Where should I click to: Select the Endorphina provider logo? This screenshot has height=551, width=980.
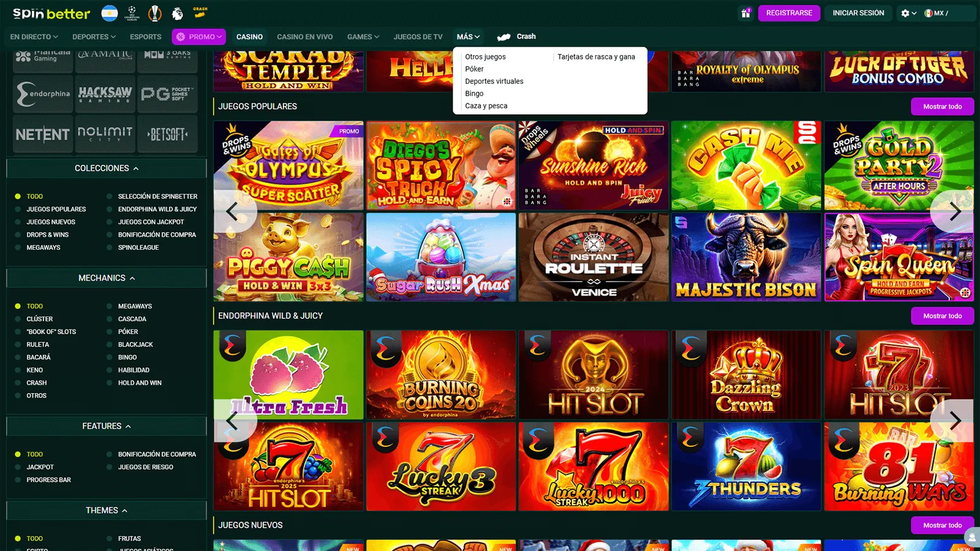click(x=43, y=94)
